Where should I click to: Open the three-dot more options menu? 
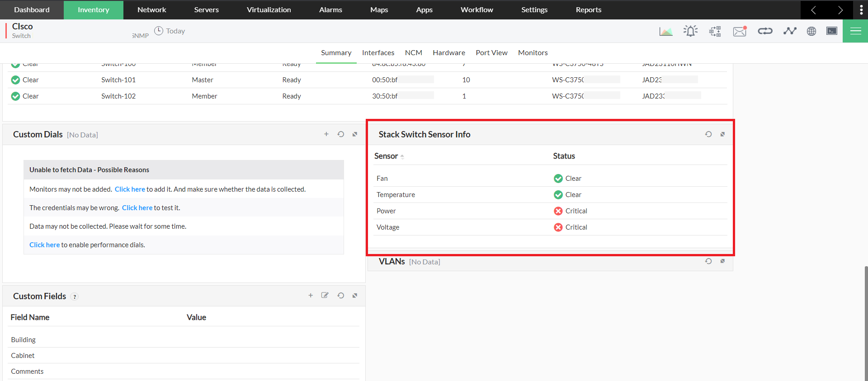click(x=861, y=10)
